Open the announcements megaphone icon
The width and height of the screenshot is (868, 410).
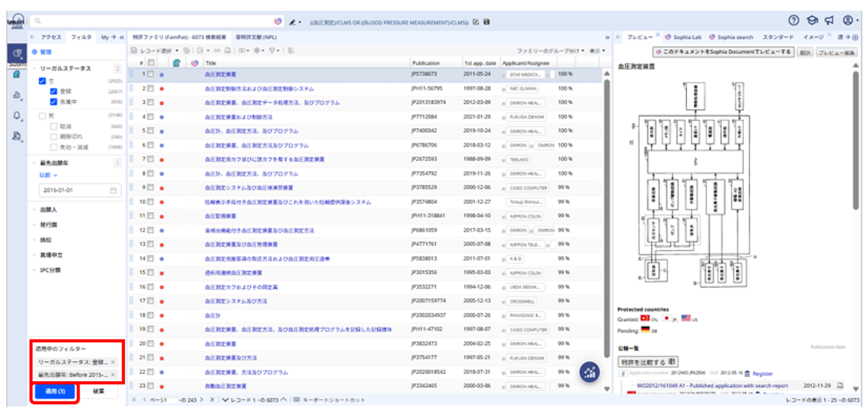[x=829, y=20]
